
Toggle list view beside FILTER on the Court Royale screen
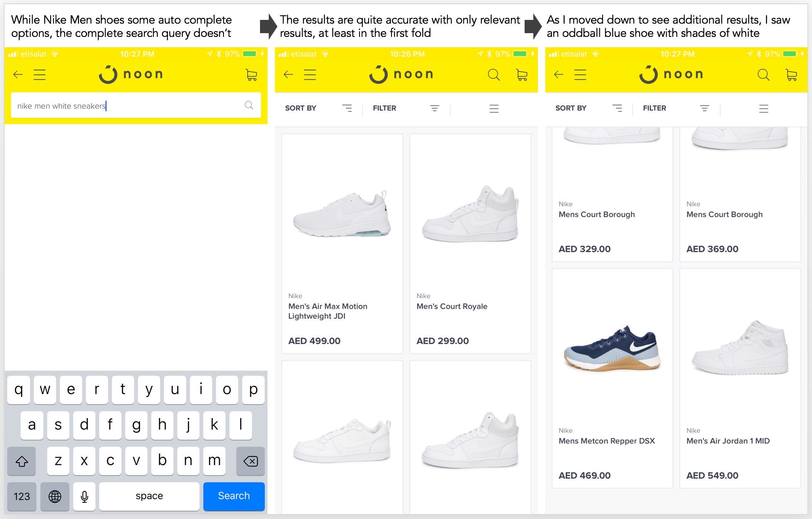pos(494,109)
